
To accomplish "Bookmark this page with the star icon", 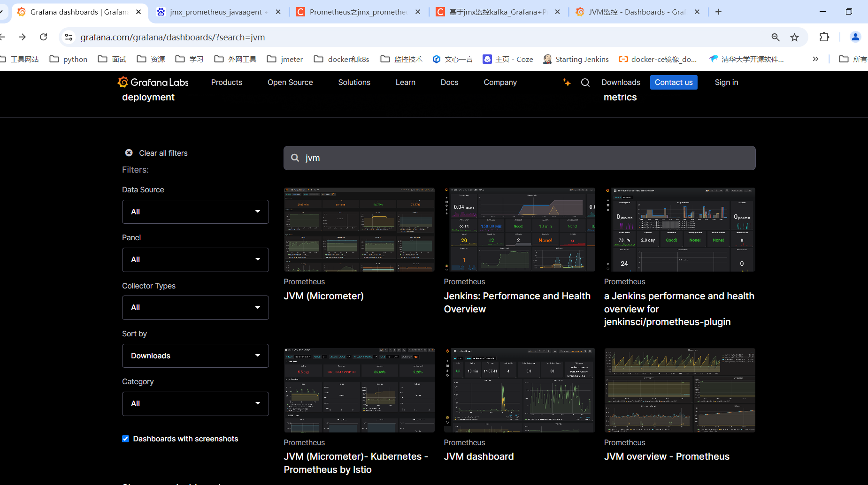I will 794,37.
